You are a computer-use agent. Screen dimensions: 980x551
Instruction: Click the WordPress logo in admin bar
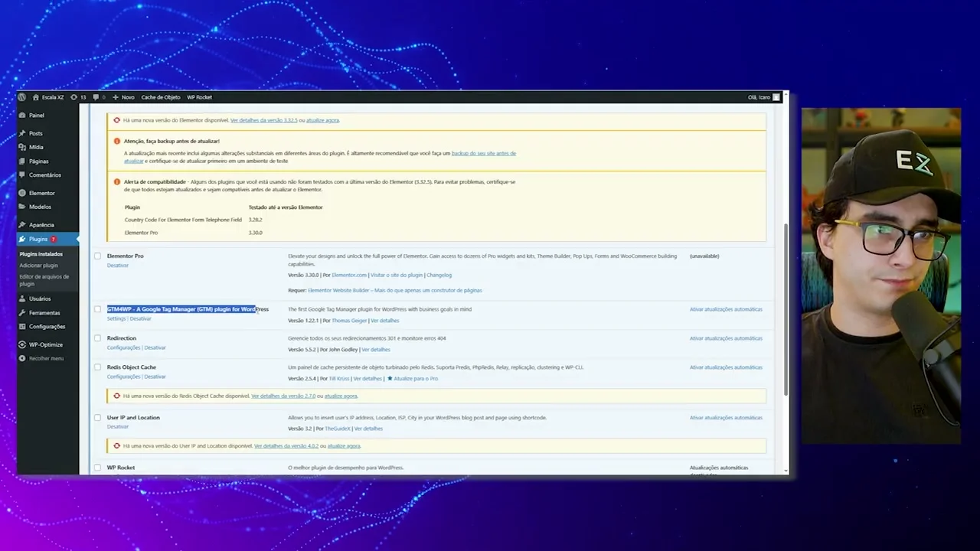(22, 97)
